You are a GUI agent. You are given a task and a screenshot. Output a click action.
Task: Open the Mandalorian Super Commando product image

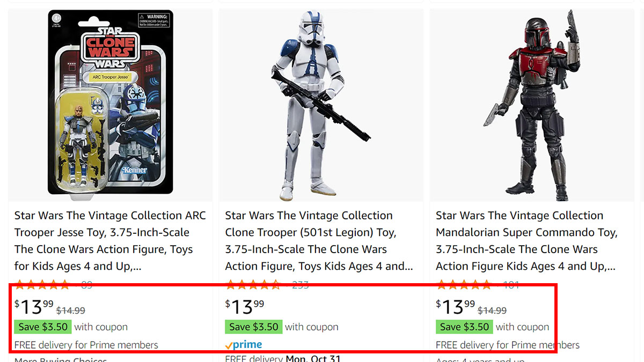coord(531,105)
